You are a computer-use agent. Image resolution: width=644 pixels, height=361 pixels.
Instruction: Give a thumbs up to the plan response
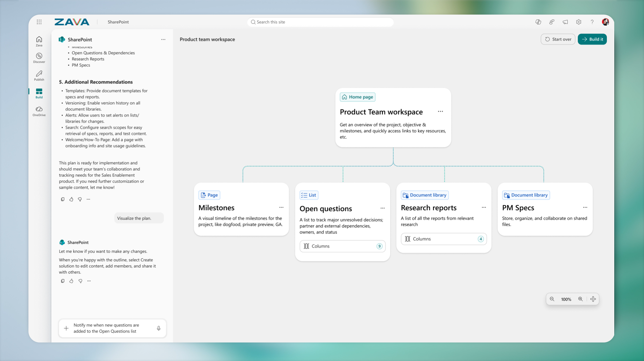coord(71,199)
